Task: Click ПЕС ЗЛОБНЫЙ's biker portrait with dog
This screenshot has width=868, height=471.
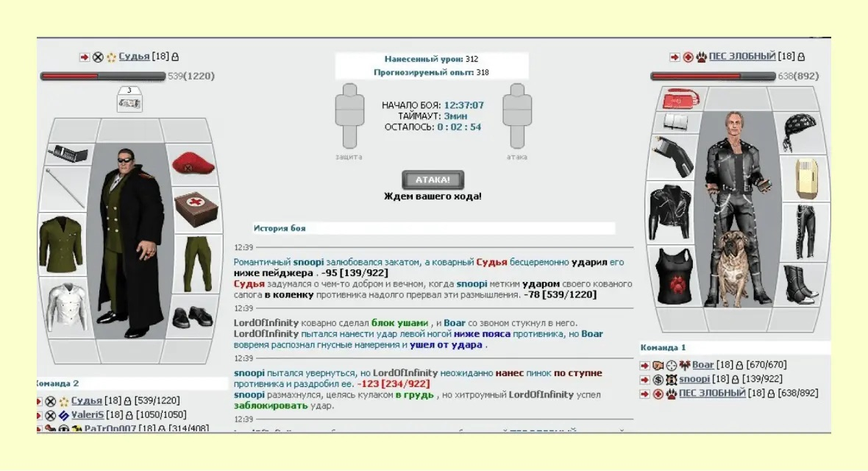Action: coord(737,210)
